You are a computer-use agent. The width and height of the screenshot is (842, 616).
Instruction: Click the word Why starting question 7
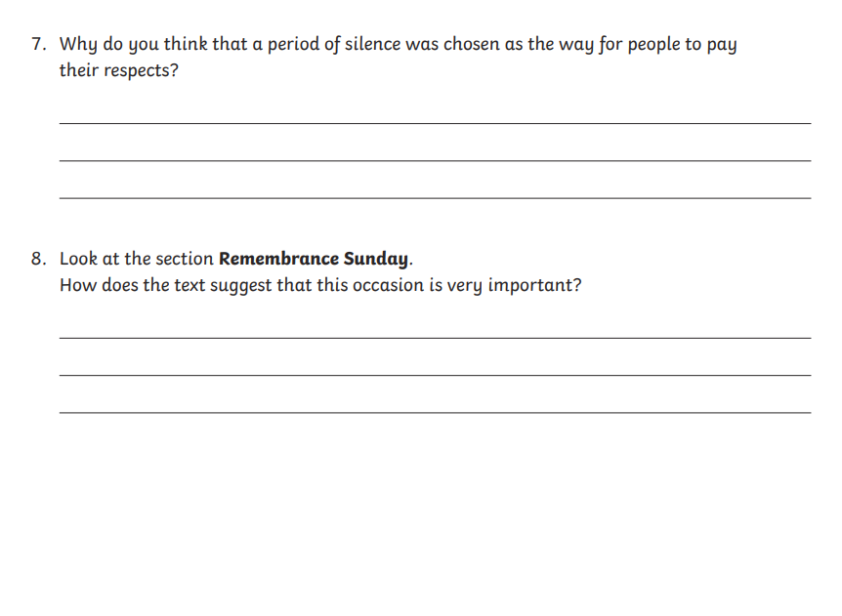[78, 45]
